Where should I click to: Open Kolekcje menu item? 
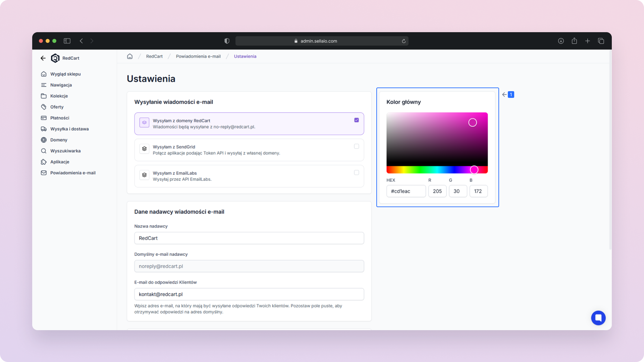[x=59, y=96]
